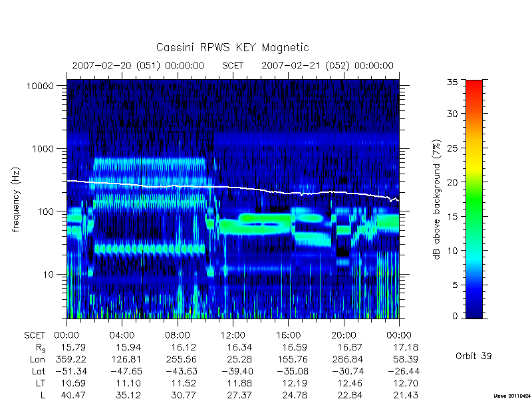Viewport: 532px width, 399px height.
Task: Select the end date '2007-02-21 (052) 00:00:00'
Action: (x=327, y=65)
